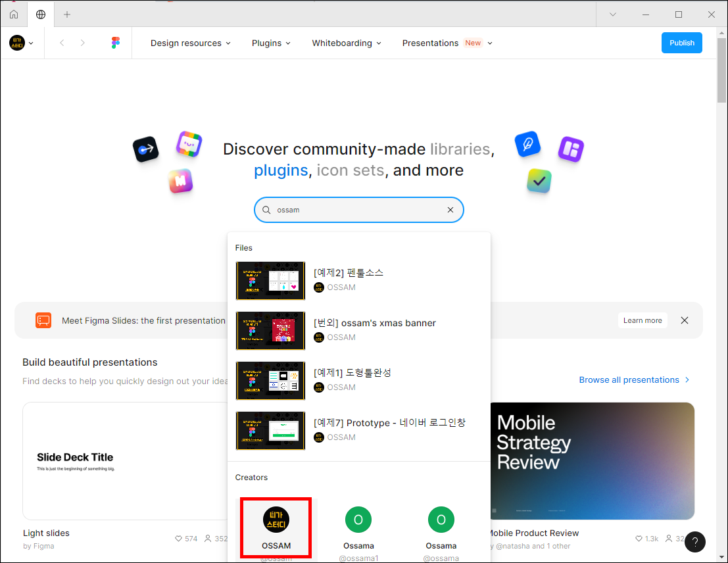Click the Figma Slides banner icon
This screenshot has width=728, height=563.
click(x=43, y=320)
